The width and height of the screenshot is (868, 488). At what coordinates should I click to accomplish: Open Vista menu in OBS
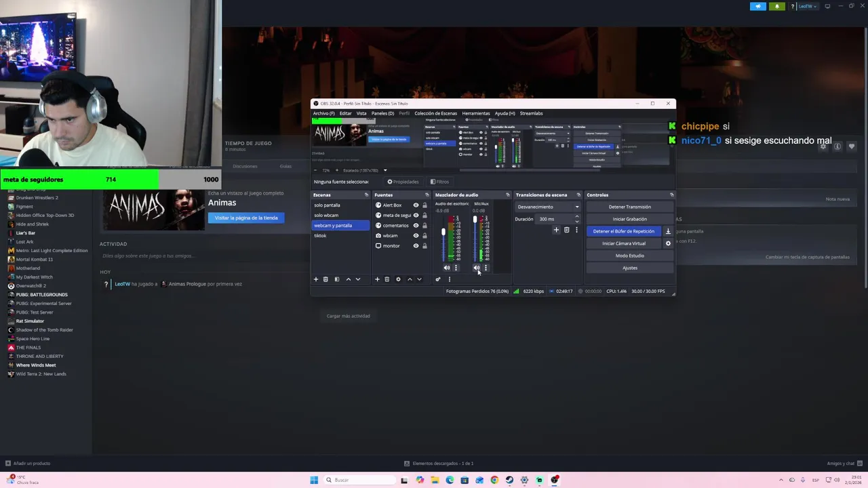coord(361,113)
